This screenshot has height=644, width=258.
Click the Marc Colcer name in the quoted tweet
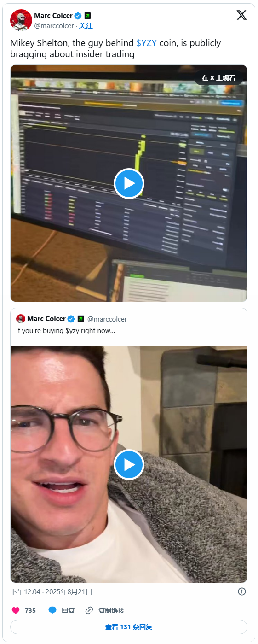click(46, 319)
